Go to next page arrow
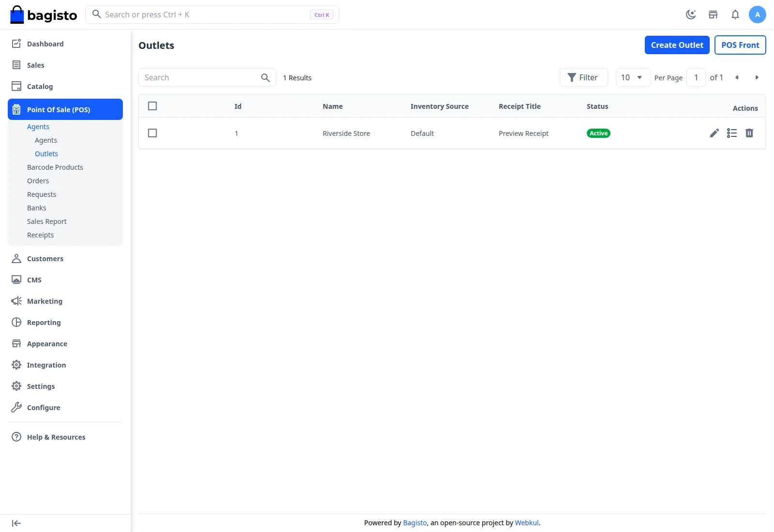 [x=757, y=77]
